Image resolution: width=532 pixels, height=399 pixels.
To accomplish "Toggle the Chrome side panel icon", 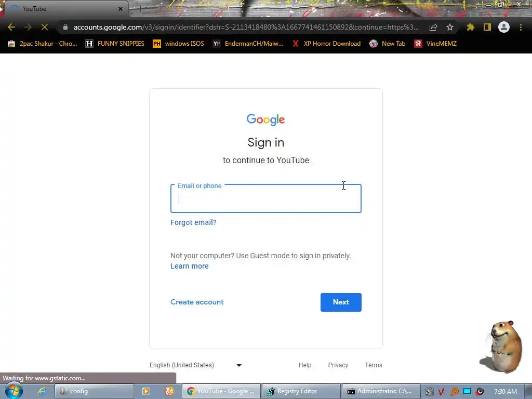I will point(487,27).
